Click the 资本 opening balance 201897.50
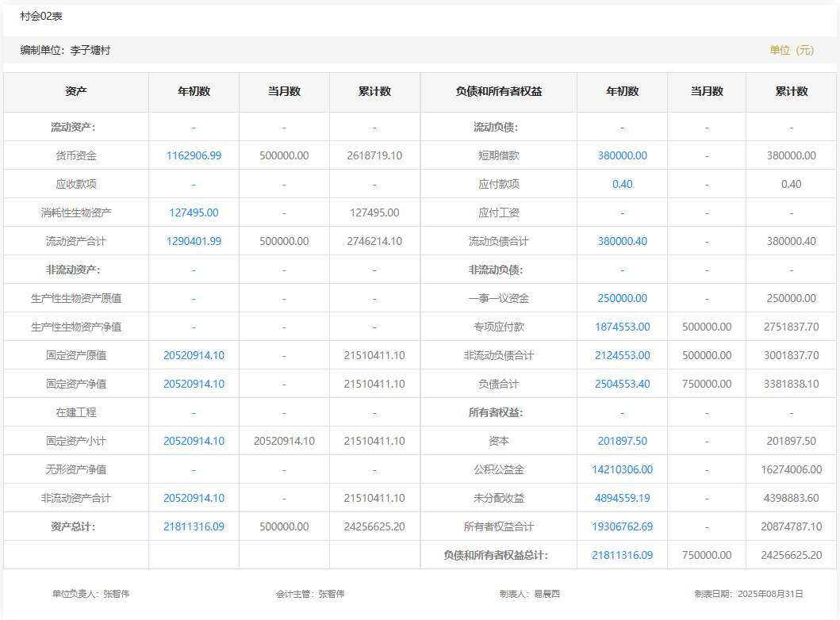This screenshot has width=840, height=620. point(622,441)
